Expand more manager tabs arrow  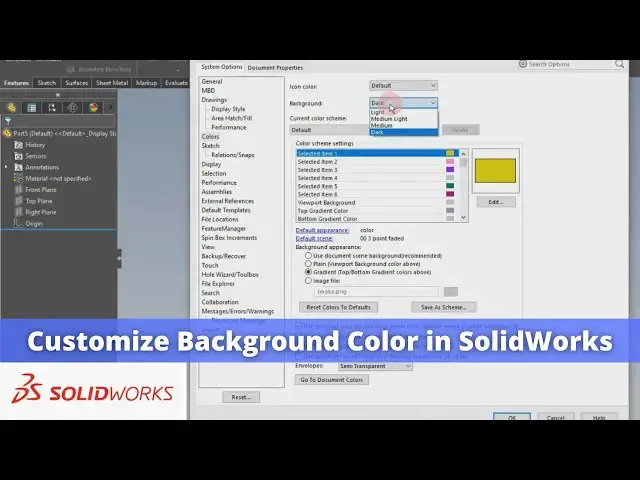tap(110, 107)
